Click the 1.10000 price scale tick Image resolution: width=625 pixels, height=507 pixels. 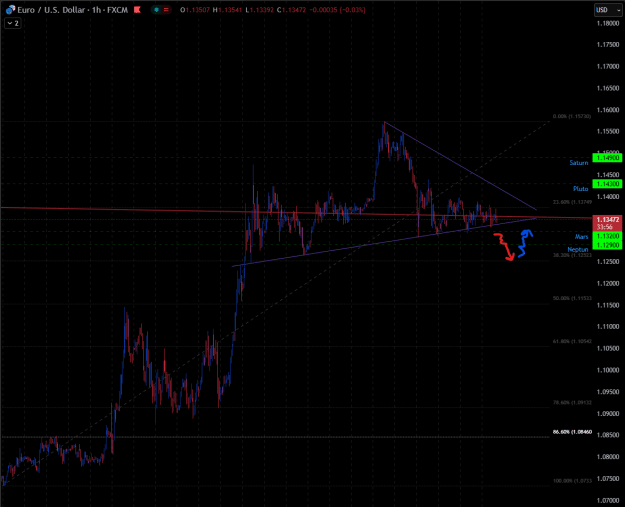tap(607, 370)
